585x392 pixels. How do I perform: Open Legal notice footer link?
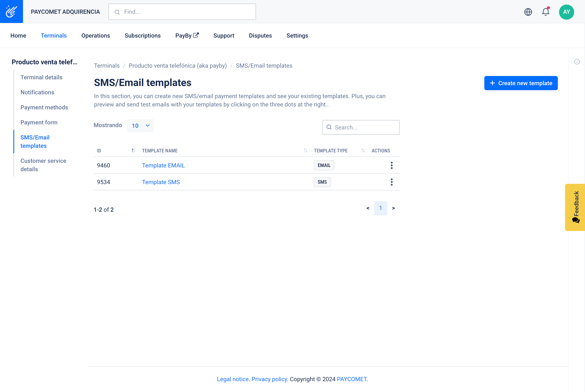click(x=233, y=379)
